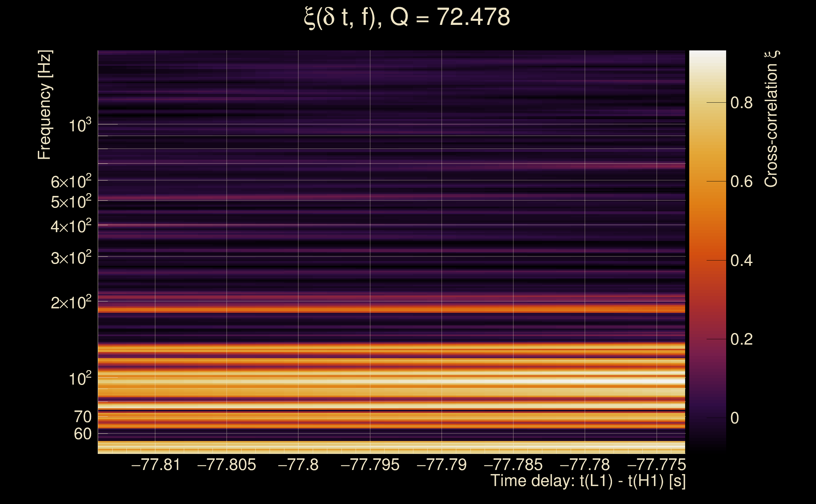Click the -77.8 x-axis tick label

tap(298, 465)
